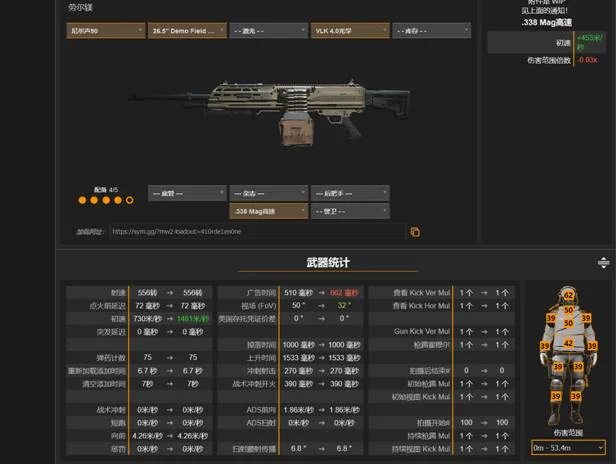The height and width of the screenshot is (464, 616).
Task: Click the 劳尔镁 weapon name title
Action: (80, 7)
